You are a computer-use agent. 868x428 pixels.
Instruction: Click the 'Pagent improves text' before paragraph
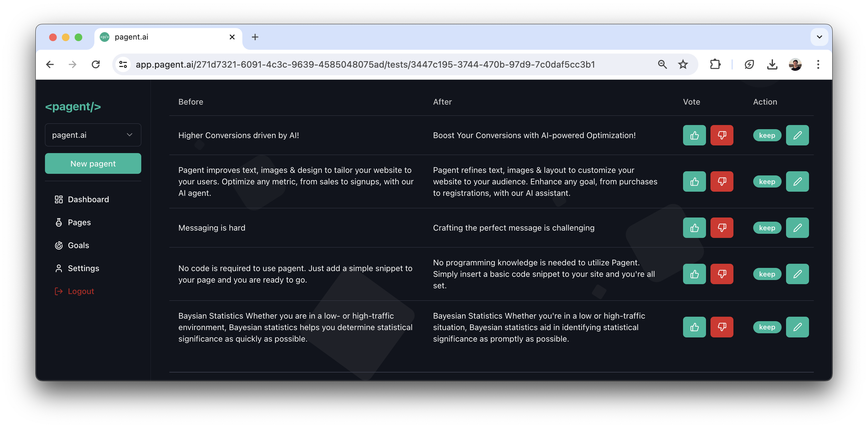296,181
